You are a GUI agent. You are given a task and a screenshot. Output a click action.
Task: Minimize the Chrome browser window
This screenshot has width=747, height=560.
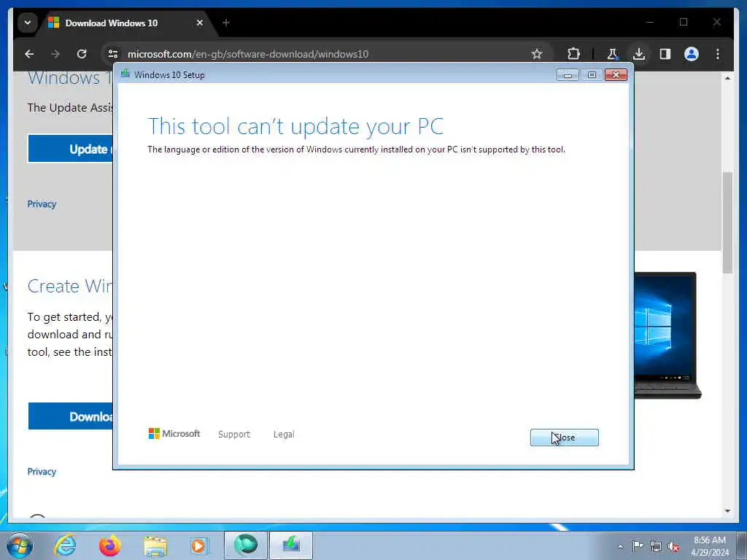[x=650, y=22]
